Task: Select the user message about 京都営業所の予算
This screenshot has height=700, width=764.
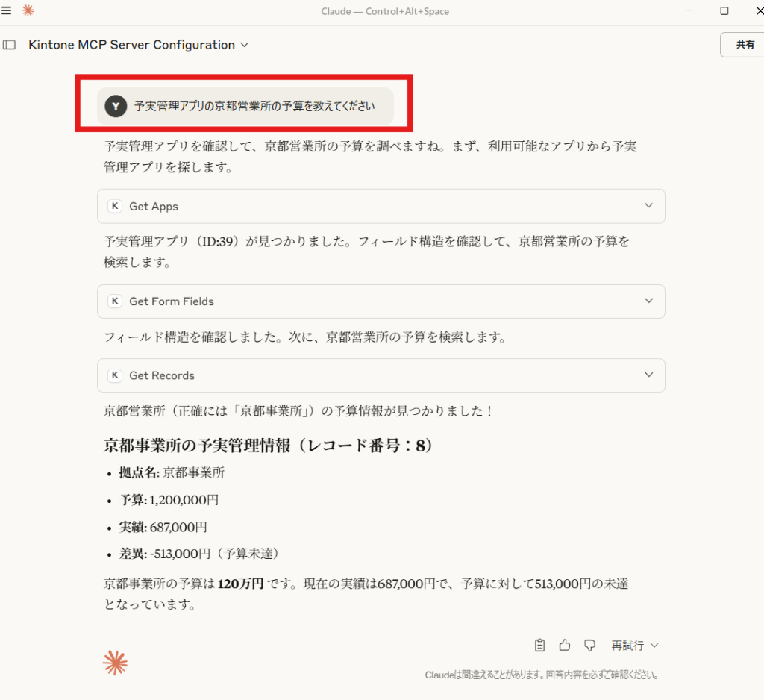Action: tap(245, 106)
